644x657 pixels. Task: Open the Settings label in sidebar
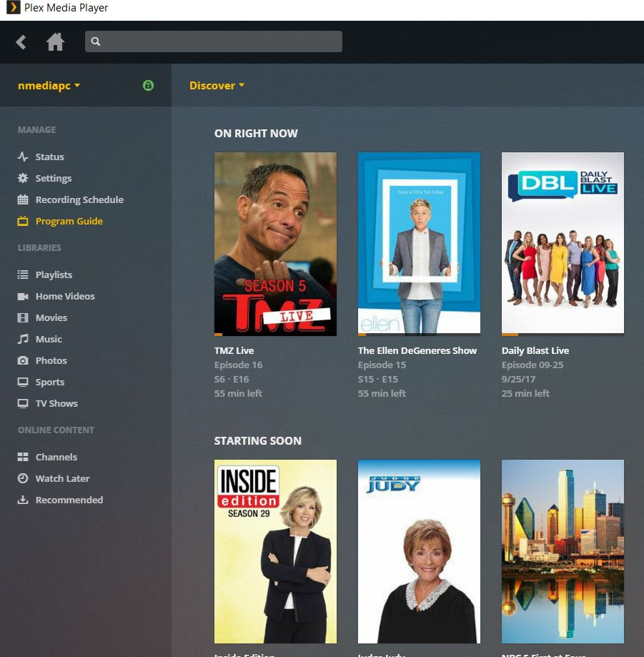click(x=54, y=178)
